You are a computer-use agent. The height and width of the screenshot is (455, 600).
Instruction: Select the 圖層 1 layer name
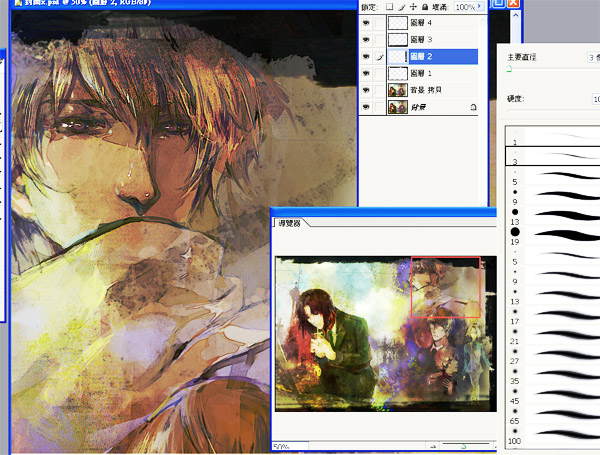(x=421, y=73)
